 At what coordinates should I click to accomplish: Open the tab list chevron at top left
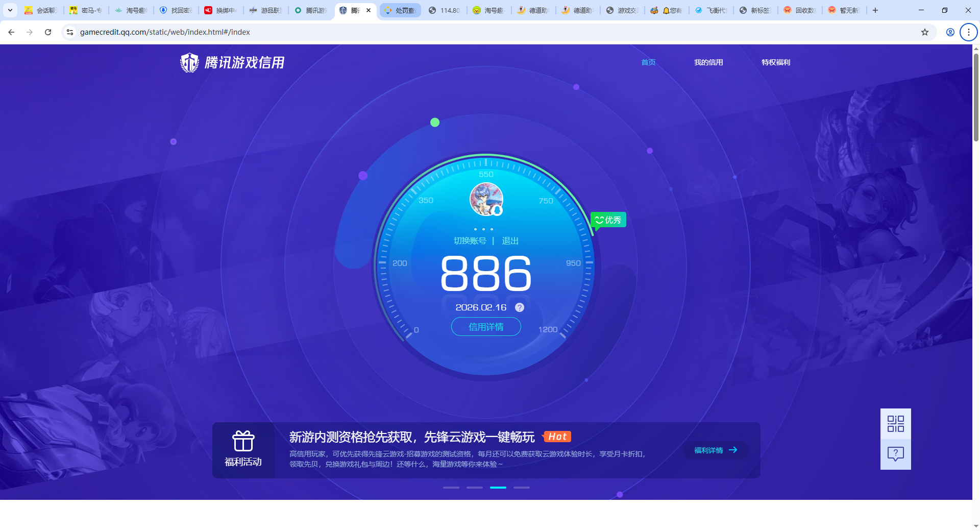pyautogui.click(x=10, y=10)
